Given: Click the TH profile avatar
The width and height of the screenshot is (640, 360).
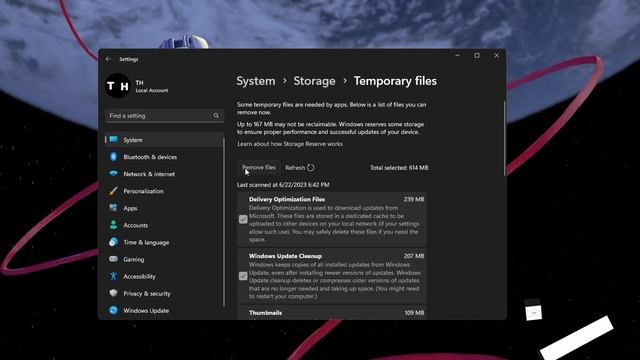Looking at the screenshot, I should 118,86.
